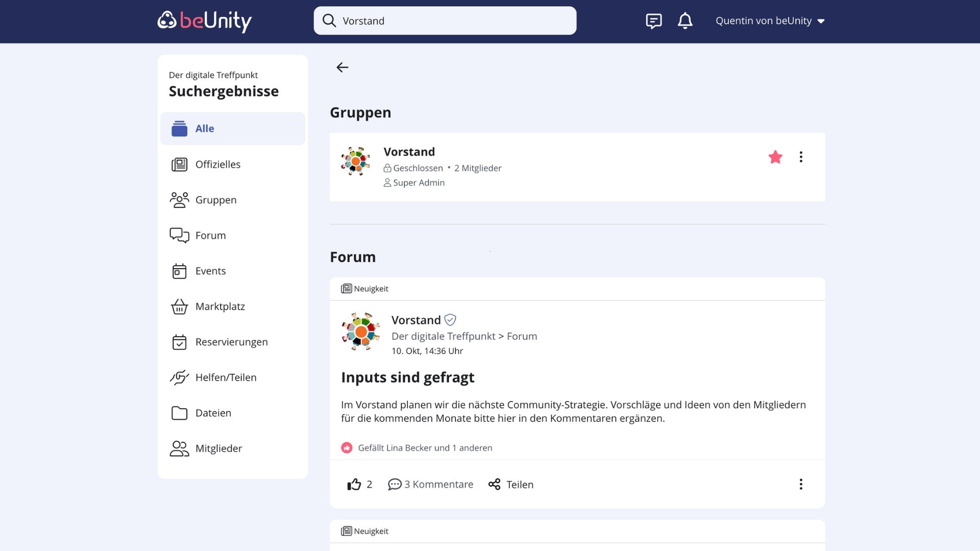
Task: Toggle the favorite star on Vorstand group
Action: click(x=775, y=157)
